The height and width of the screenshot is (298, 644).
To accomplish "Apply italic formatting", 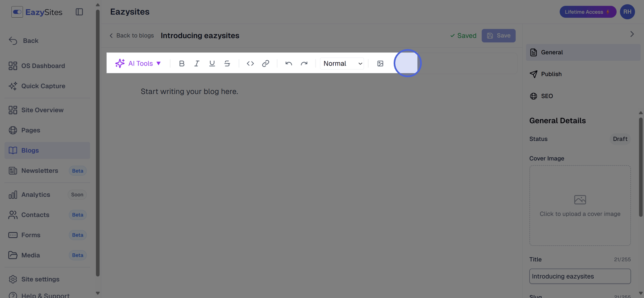I will coord(197,63).
